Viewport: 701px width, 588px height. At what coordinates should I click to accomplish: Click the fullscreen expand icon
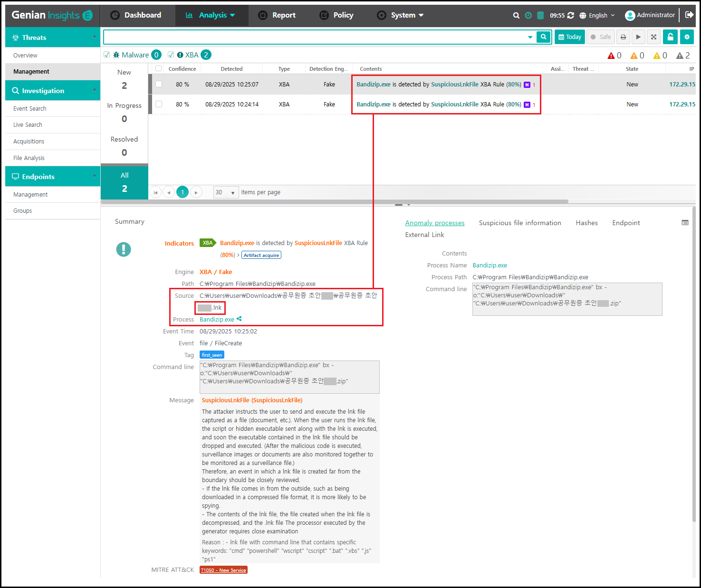click(x=653, y=37)
